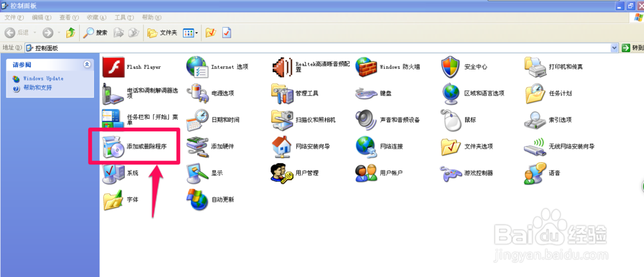Open the 帮助 menu
The height and width of the screenshot is (277, 644).
click(151, 17)
